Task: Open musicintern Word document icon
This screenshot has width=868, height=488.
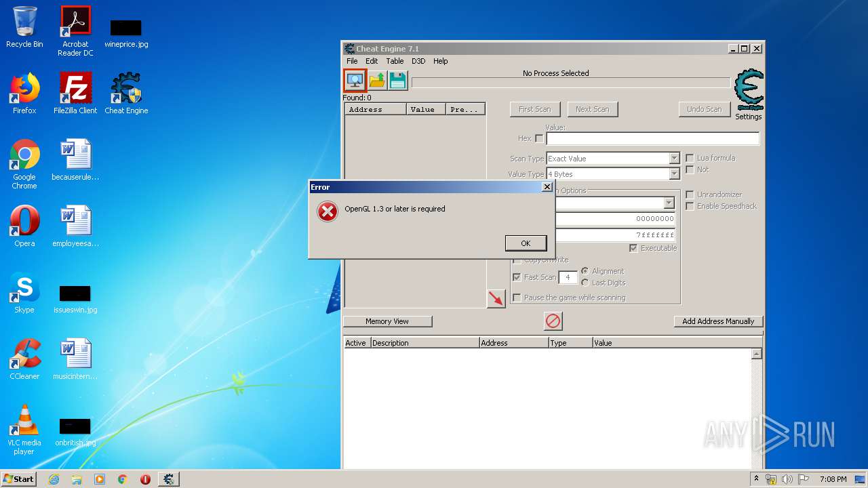Action: pyautogui.click(x=75, y=359)
